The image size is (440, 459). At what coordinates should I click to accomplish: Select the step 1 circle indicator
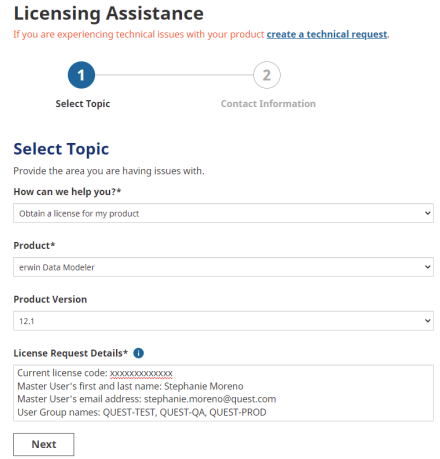pyautogui.click(x=81, y=75)
